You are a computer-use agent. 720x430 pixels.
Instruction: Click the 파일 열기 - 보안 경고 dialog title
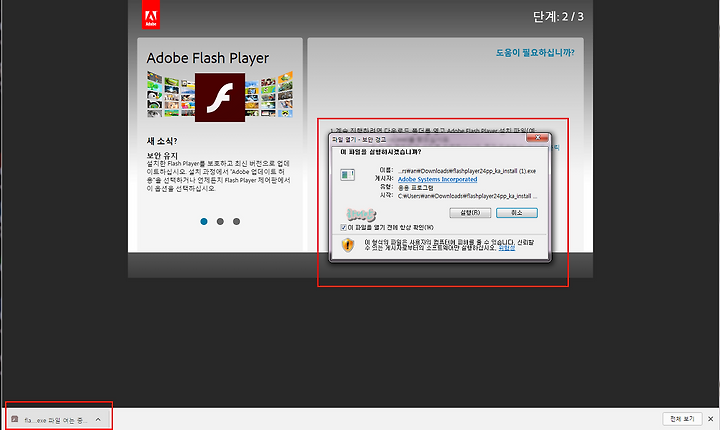point(359,139)
